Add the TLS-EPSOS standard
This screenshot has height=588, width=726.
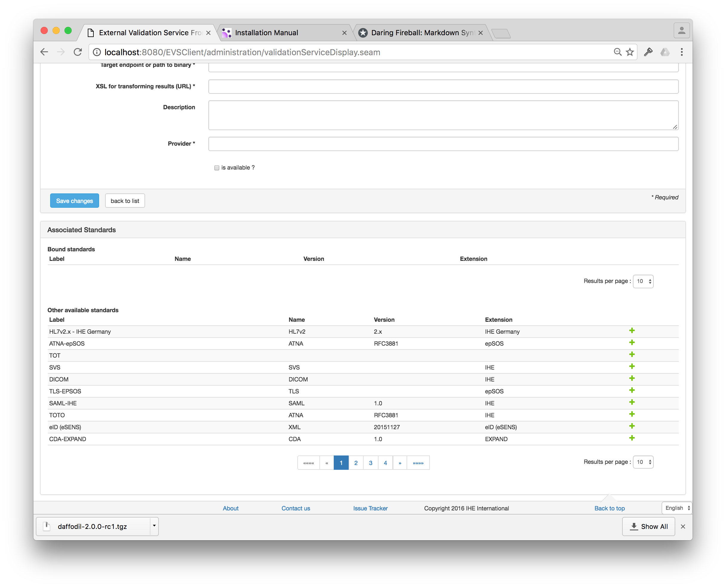click(632, 390)
